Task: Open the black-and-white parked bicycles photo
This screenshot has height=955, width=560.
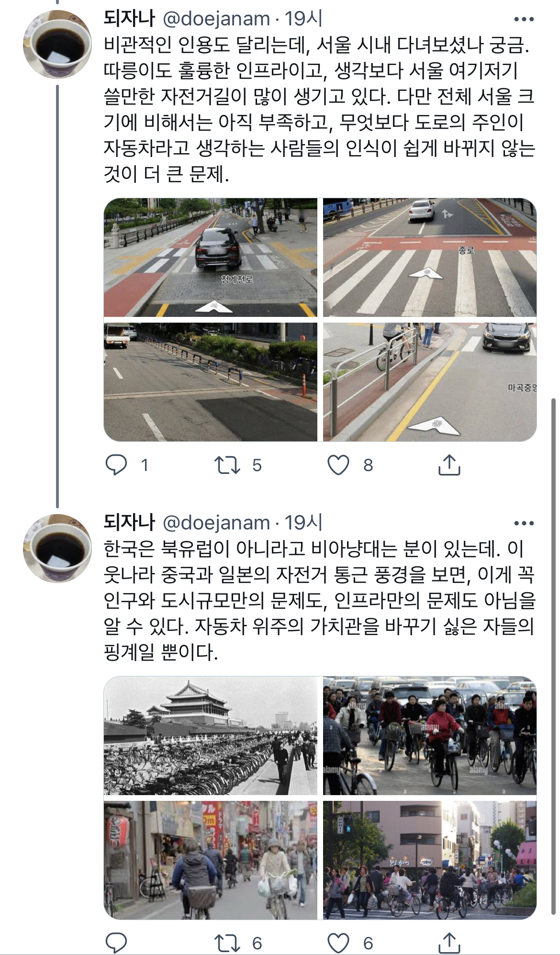Action: (211, 736)
